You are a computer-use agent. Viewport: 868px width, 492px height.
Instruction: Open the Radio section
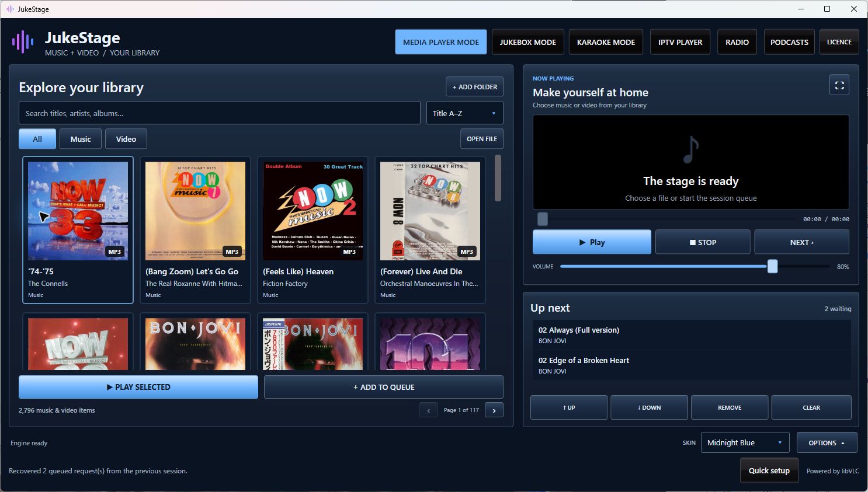point(737,42)
